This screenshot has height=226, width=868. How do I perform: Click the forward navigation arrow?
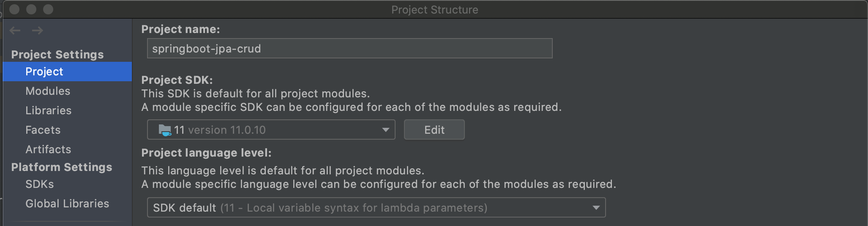click(38, 30)
